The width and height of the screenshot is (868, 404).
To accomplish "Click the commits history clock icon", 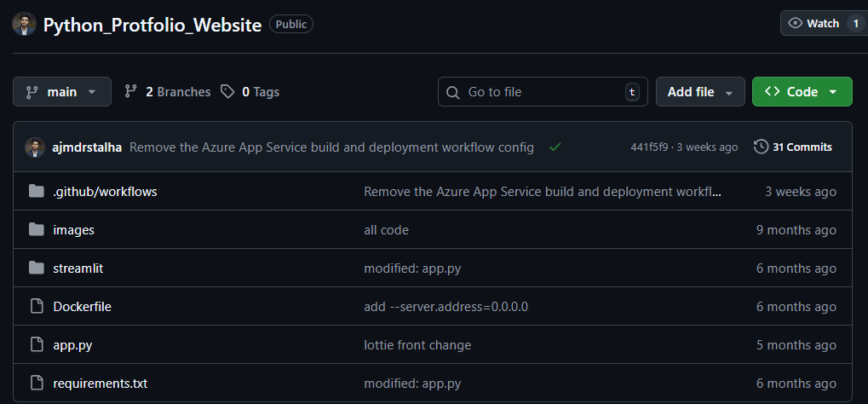I will (762, 147).
